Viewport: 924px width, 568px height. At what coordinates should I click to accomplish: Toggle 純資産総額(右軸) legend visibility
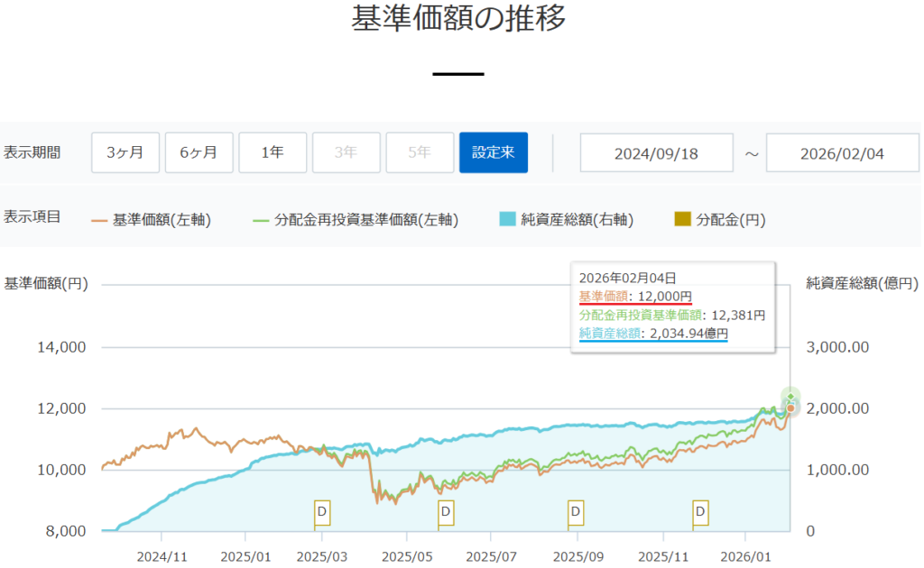[567, 219]
